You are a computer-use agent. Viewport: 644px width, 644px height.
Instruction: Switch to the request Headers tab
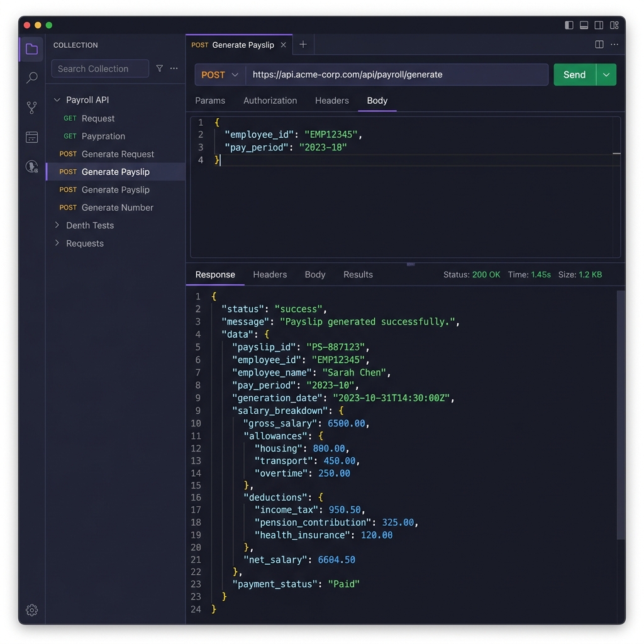point(332,101)
